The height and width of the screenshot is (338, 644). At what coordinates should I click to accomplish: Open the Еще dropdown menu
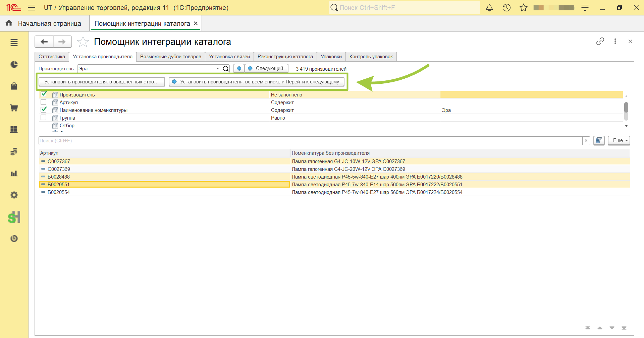pyautogui.click(x=619, y=140)
